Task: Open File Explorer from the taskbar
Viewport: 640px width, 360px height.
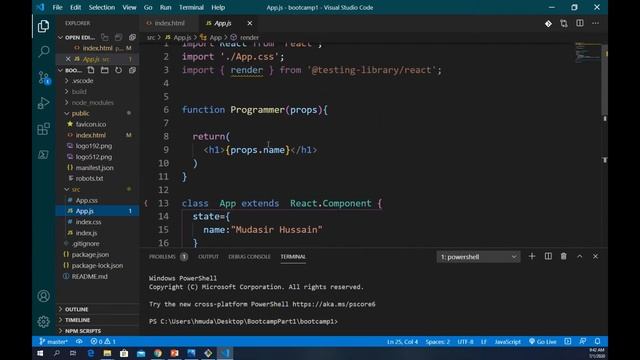Action: click(x=107, y=353)
